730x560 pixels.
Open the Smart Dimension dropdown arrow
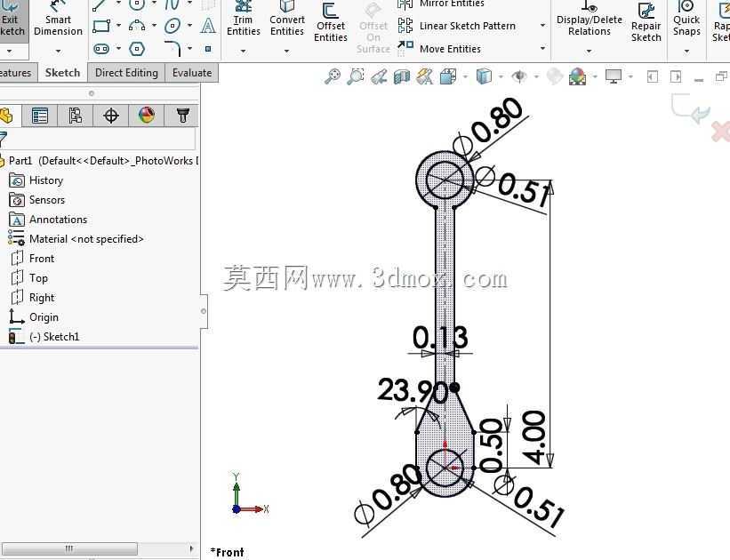click(58, 51)
